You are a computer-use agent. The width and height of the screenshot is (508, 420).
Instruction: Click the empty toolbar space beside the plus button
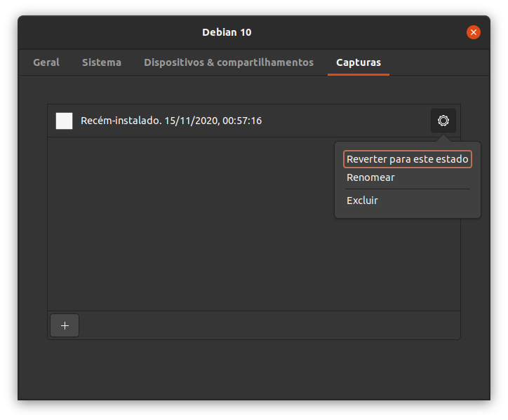(x=267, y=325)
